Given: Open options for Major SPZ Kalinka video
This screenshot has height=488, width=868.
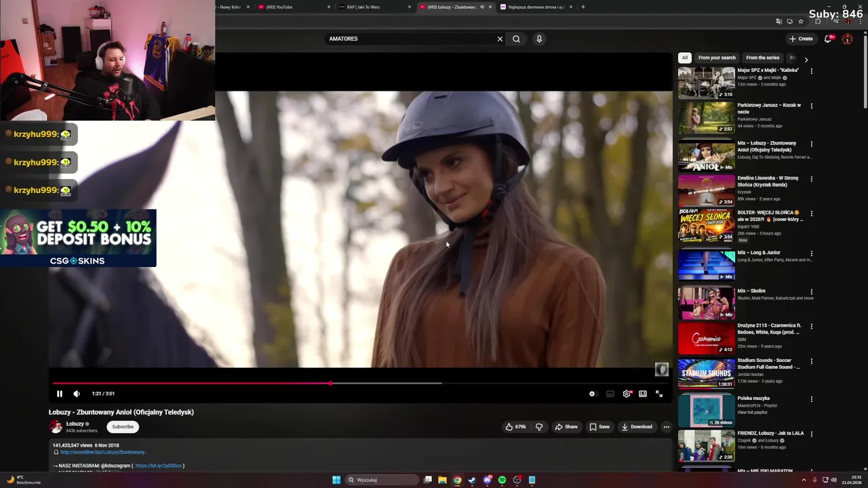Looking at the screenshot, I should coord(811,70).
